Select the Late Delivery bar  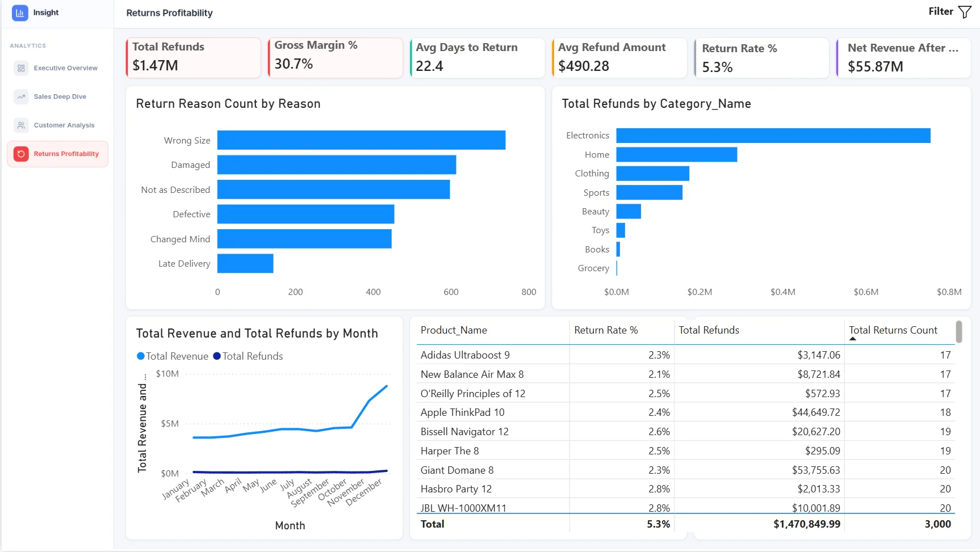245,263
